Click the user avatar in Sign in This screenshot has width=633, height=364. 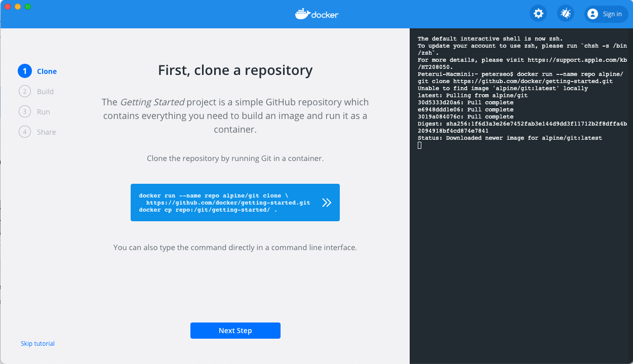pyautogui.click(x=593, y=14)
